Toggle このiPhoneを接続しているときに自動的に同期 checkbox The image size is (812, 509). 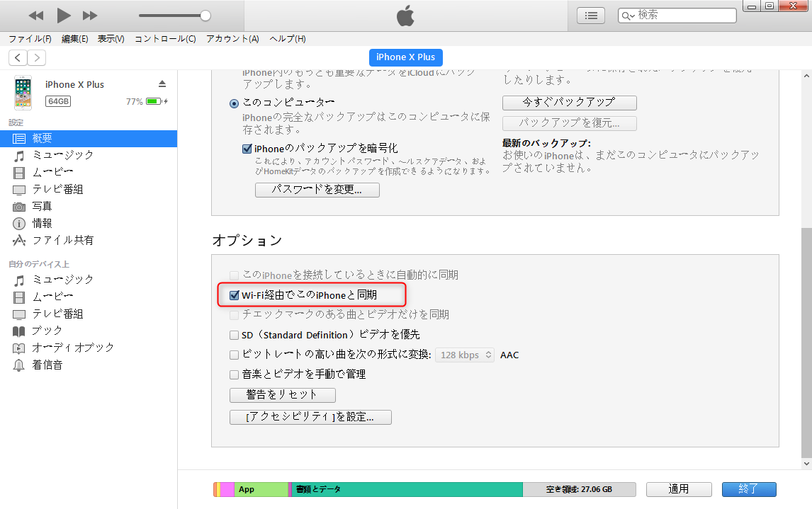click(234, 275)
